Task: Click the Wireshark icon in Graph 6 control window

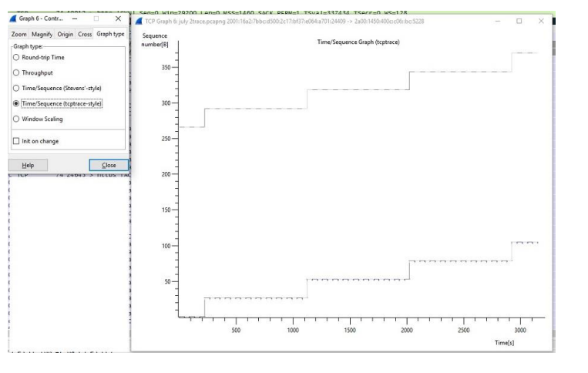Action: click(x=12, y=19)
